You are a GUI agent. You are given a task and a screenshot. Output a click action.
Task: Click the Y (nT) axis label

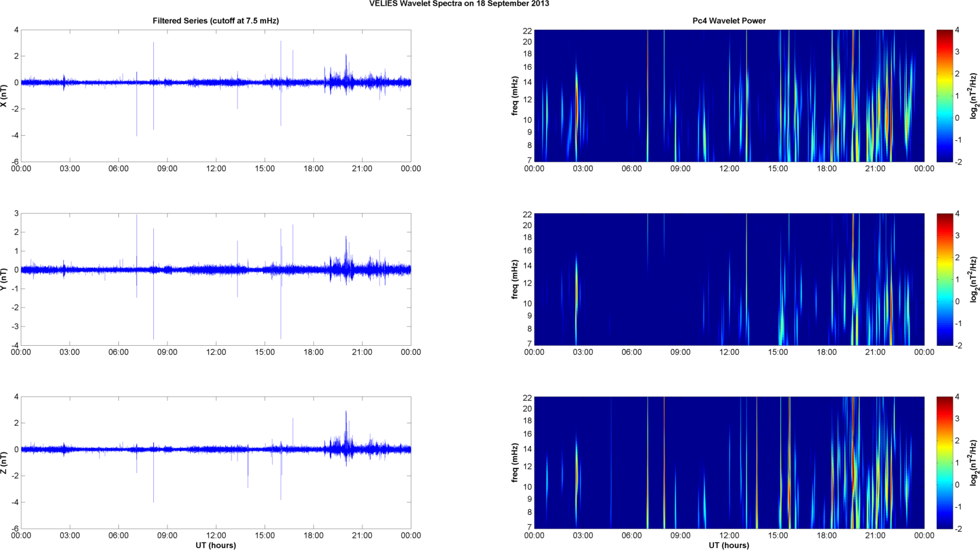point(4,279)
